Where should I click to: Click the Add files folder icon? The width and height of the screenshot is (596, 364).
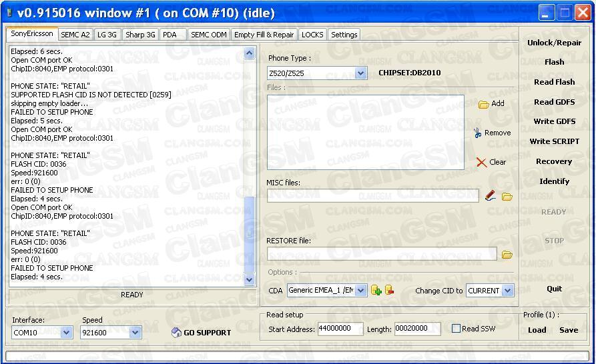tap(483, 105)
